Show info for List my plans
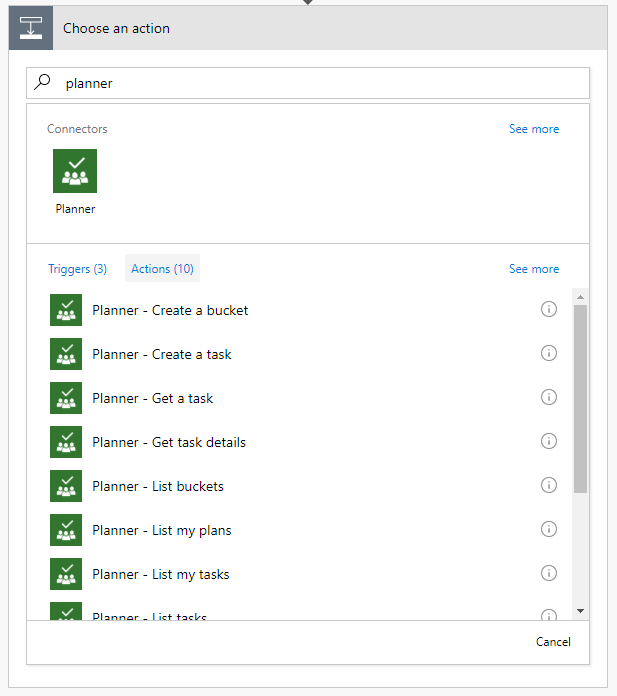617x696 pixels. click(549, 529)
